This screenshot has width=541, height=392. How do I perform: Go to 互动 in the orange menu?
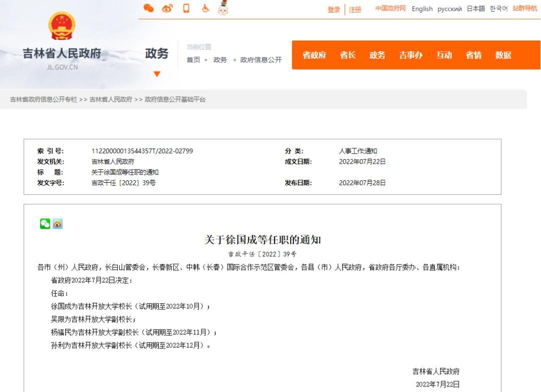444,56
